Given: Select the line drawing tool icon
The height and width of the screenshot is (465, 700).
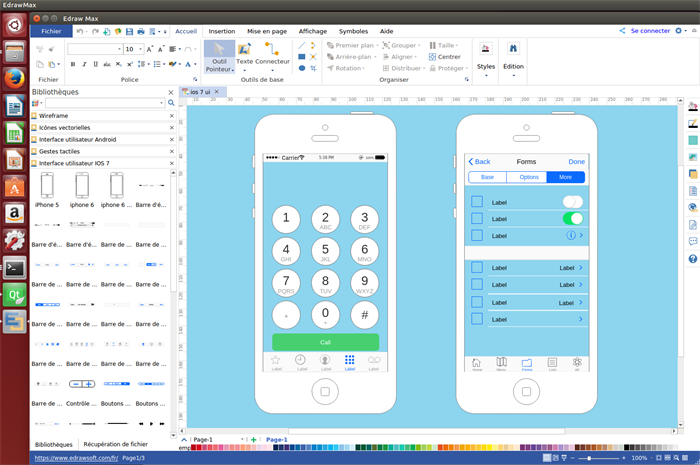Looking at the screenshot, I should pyautogui.click(x=302, y=46).
